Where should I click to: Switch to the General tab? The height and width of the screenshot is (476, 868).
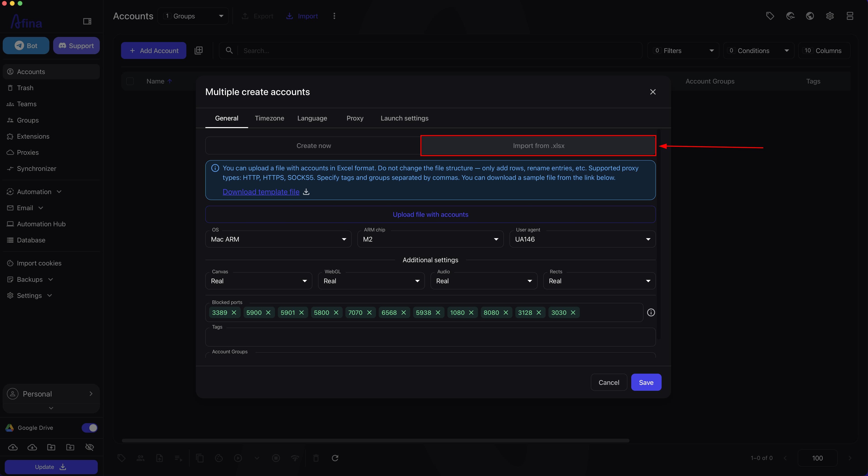pos(226,118)
